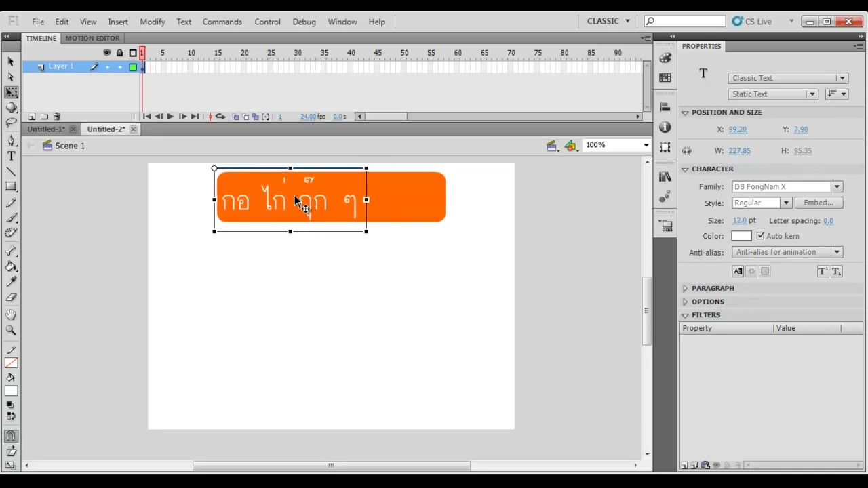868x488 pixels.
Task: Open the Classic Text engine dropdown
Action: pos(787,78)
